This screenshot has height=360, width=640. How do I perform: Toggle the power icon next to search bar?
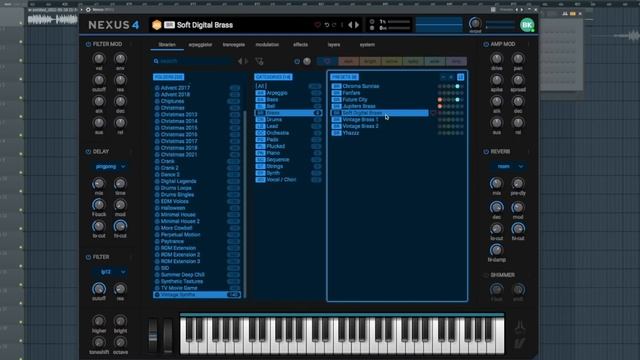297,61
